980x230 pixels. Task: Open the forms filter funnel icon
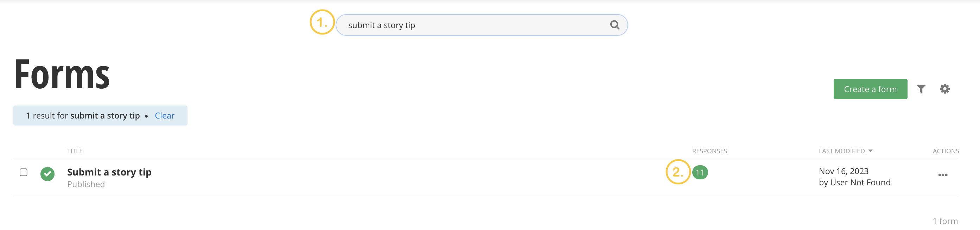pyautogui.click(x=921, y=89)
